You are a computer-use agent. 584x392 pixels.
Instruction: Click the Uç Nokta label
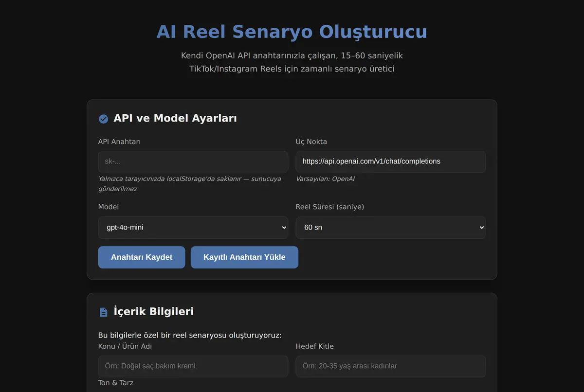[x=311, y=142]
